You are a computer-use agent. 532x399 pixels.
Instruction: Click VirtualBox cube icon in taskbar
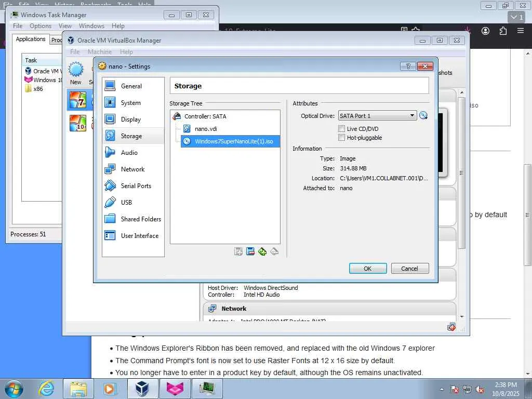[x=142, y=389]
